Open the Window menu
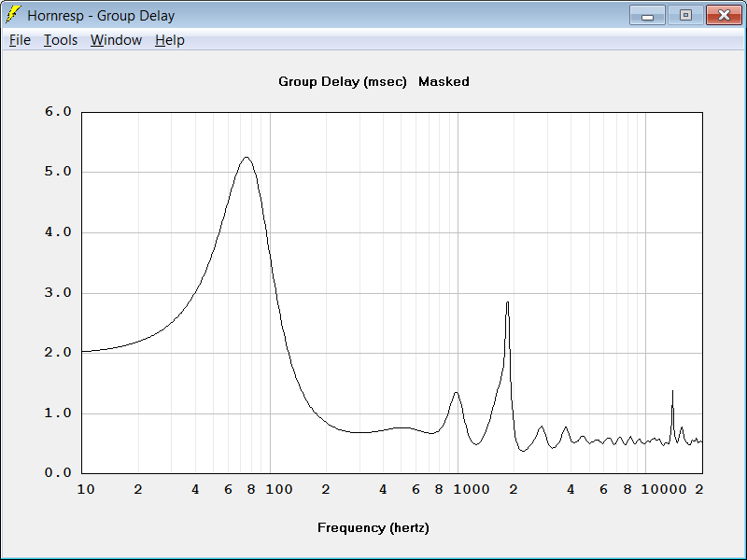 pos(116,40)
